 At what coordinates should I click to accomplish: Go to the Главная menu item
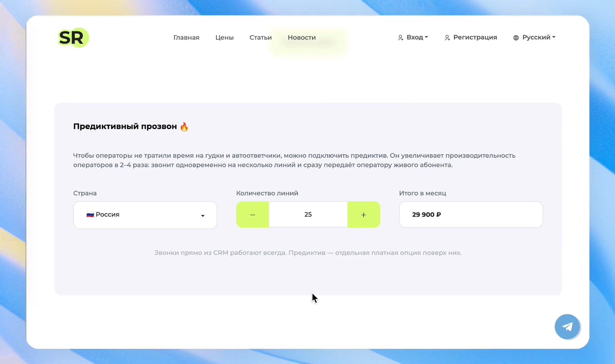tap(186, 37)
